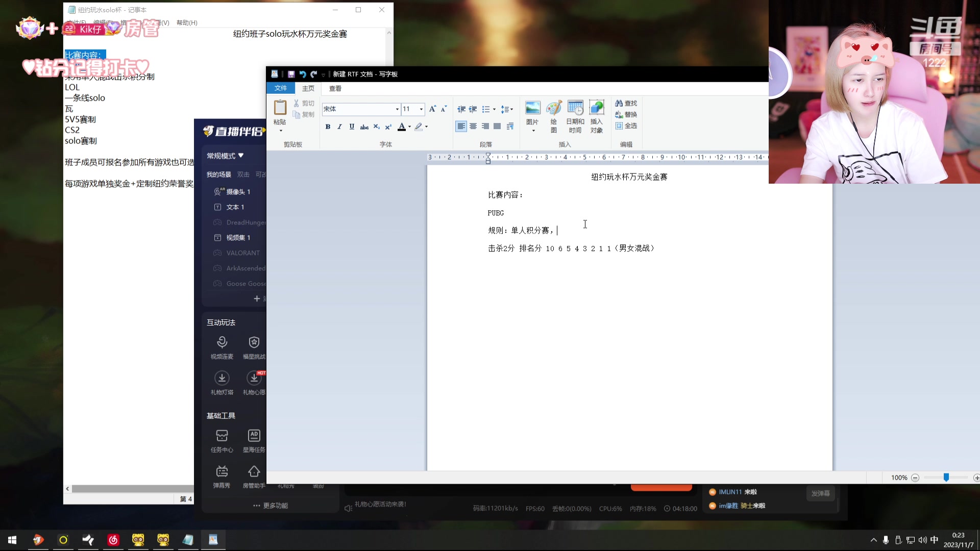
Task: Shrink the font size with the A-down icon
Action: [x=444, y=109]
